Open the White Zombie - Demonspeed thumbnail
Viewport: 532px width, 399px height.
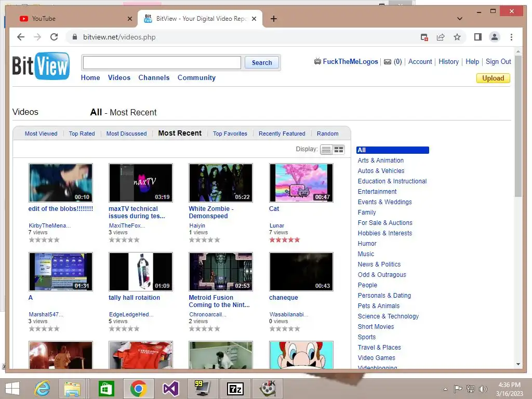pyautogui.click(x=220, y=183)
